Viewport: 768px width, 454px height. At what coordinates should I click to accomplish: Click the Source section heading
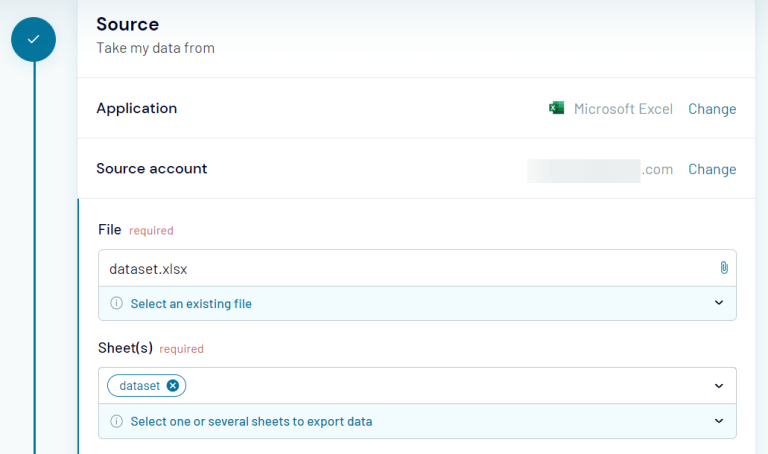click(127, 24)
